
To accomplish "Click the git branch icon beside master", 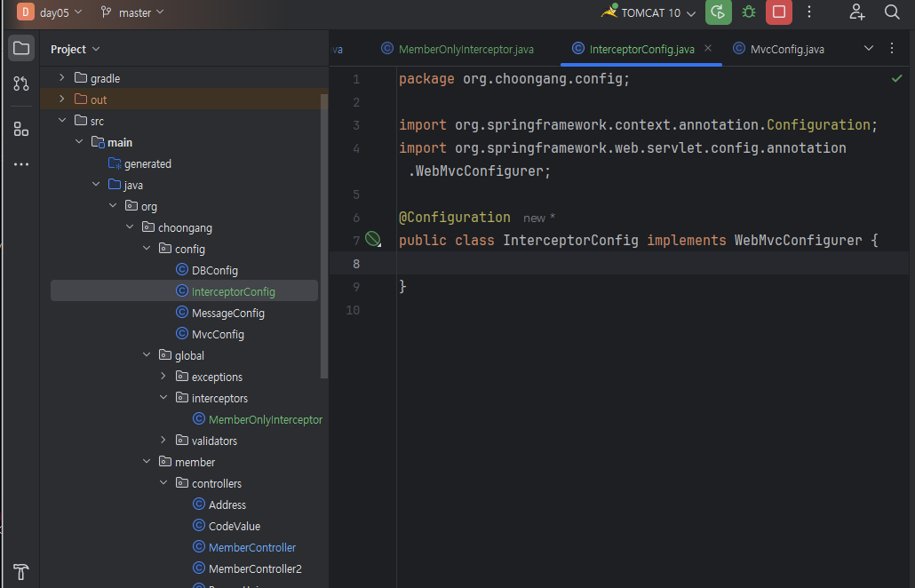I will pyautogui.click(x=107, y=12).
